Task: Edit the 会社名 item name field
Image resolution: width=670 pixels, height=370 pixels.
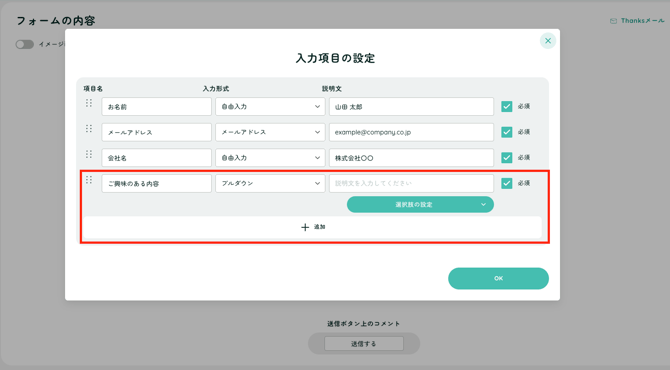Action: click(x=156, y=158)
